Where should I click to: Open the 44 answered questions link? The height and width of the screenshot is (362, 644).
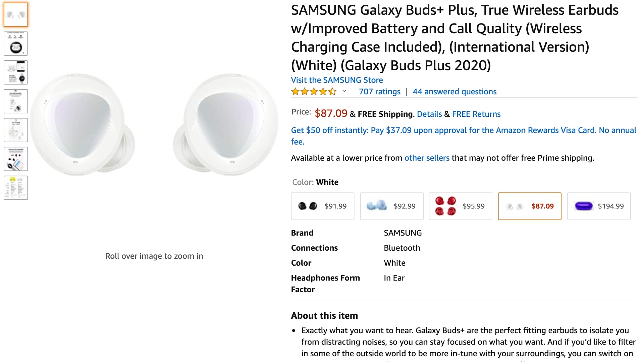click(x=454, y=92)
